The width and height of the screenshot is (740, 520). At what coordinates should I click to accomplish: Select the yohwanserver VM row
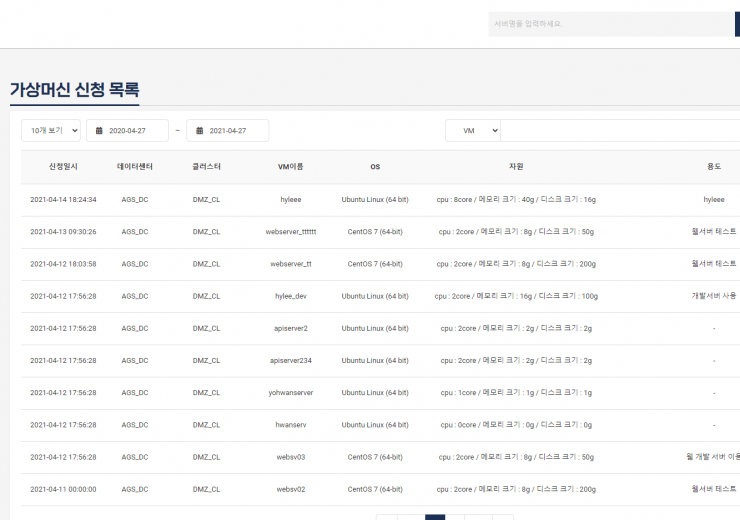(291, 393)
